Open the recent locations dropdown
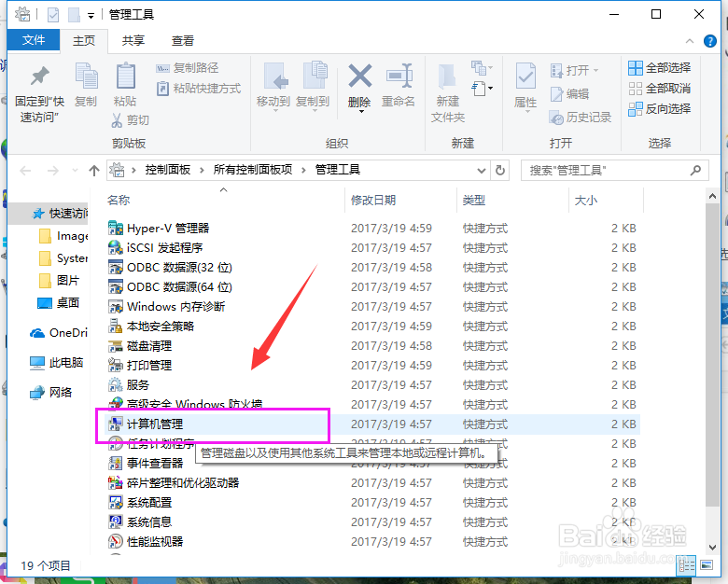The image size is (728, 584). (76, 171)
